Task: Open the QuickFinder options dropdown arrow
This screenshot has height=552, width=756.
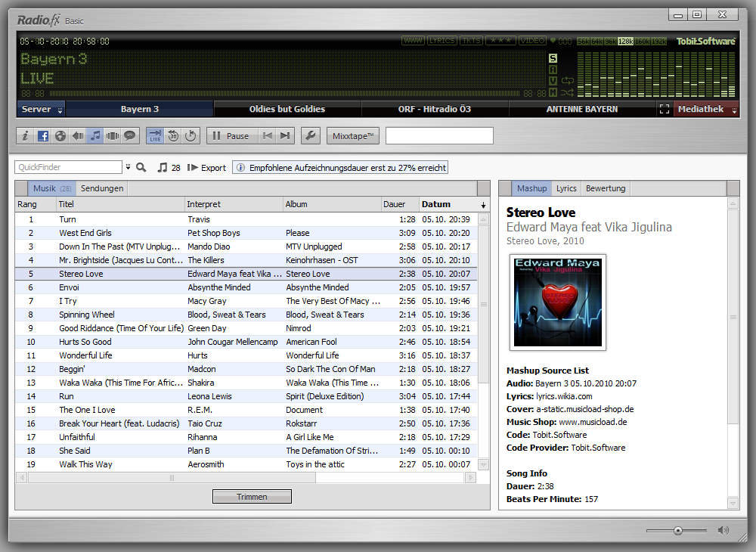Action: tap(128, 167)
